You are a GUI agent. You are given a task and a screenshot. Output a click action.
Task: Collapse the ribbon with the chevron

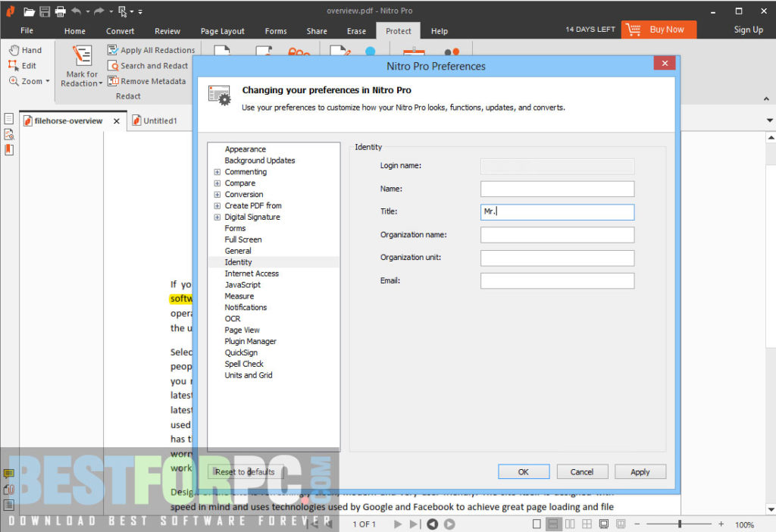[766, 99]
